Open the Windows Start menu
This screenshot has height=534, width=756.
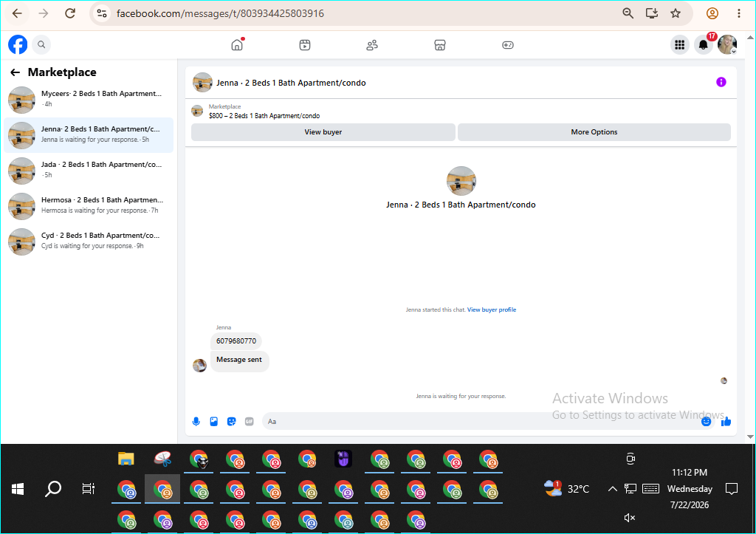pos(18,489)
